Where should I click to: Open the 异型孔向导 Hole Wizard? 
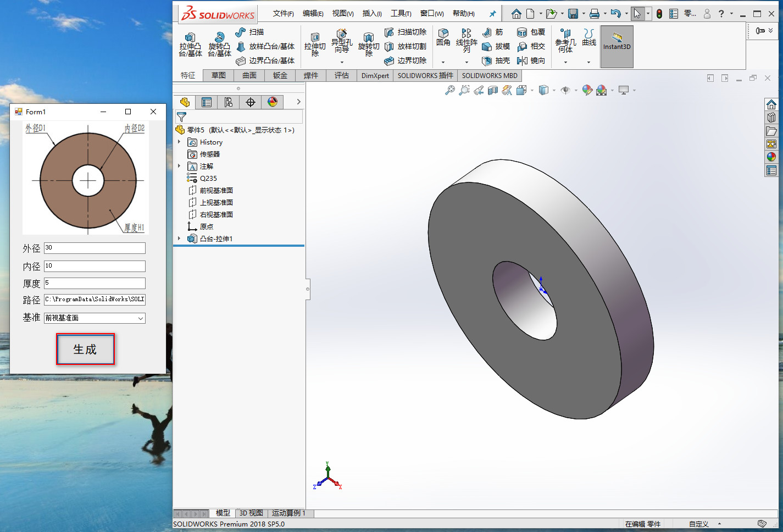click(341, 43)
